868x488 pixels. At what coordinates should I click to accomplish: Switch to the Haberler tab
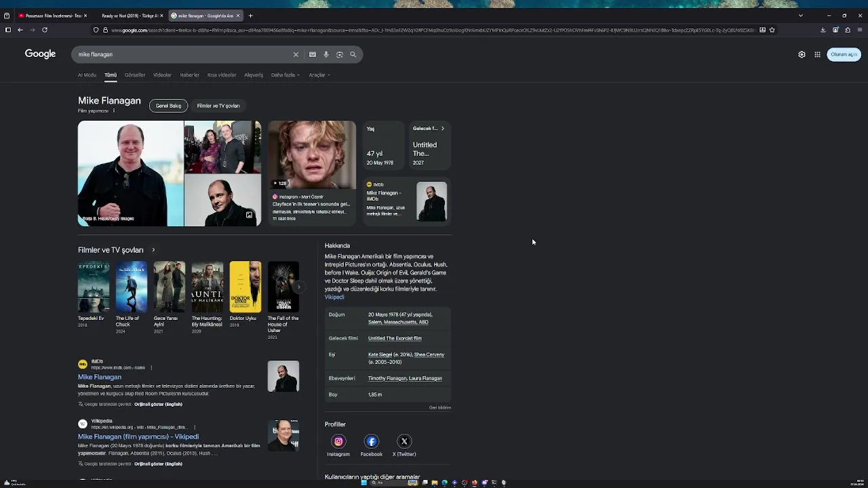click(189, 75)
